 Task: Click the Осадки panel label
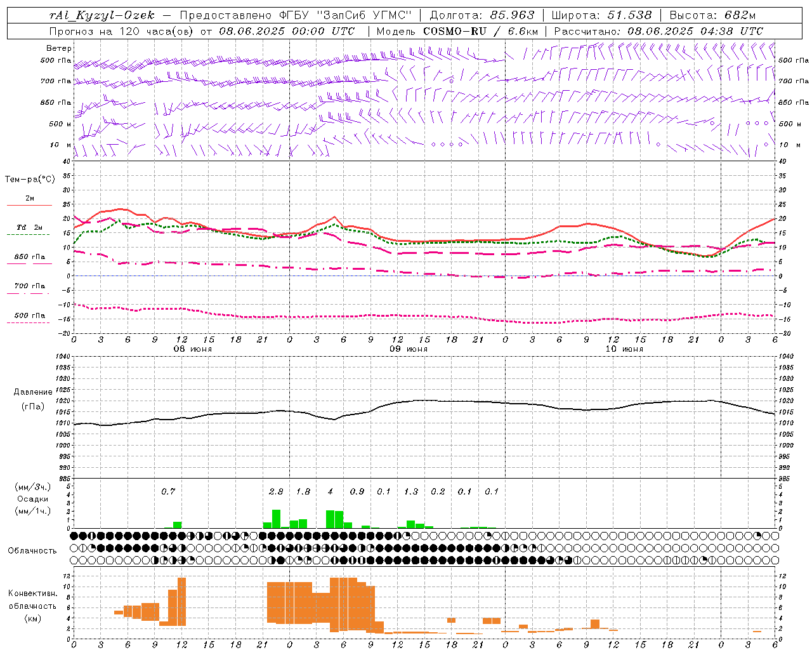[x=33, y=499]
